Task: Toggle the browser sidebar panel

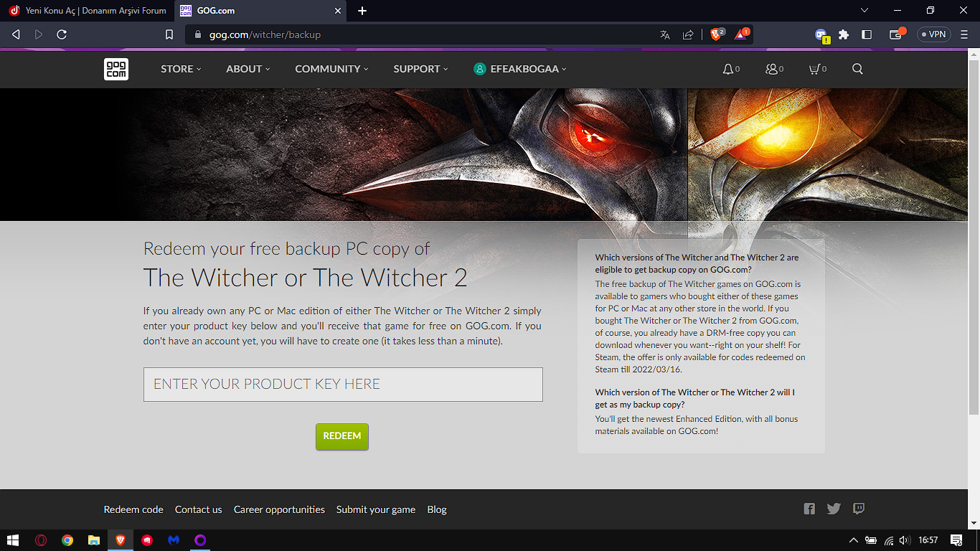Action: coord(867,34)
